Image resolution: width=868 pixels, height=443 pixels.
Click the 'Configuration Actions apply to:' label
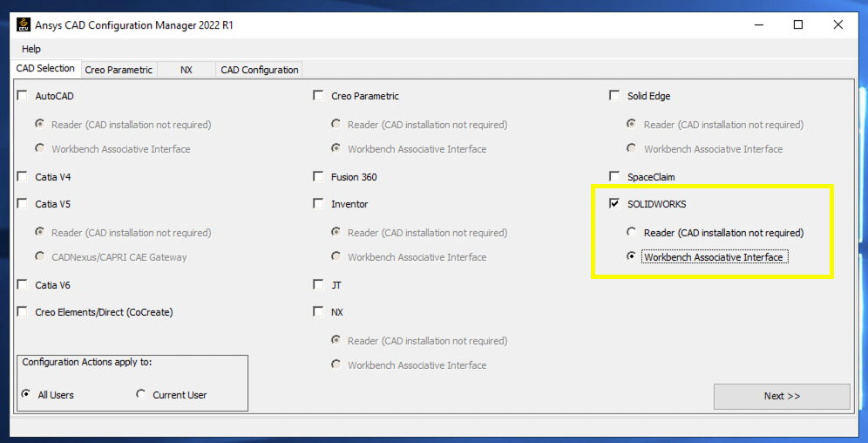point(87,362)
